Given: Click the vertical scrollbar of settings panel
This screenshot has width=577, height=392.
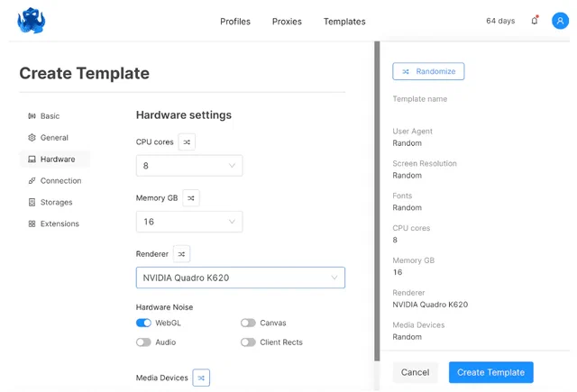Looking at the screenshot, I should [377, 201].
